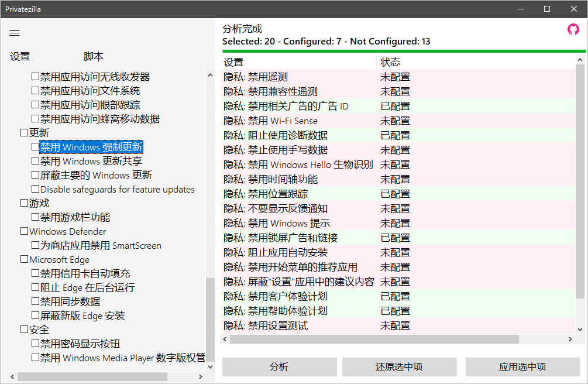Maximize the Privatezilla window

547,9
